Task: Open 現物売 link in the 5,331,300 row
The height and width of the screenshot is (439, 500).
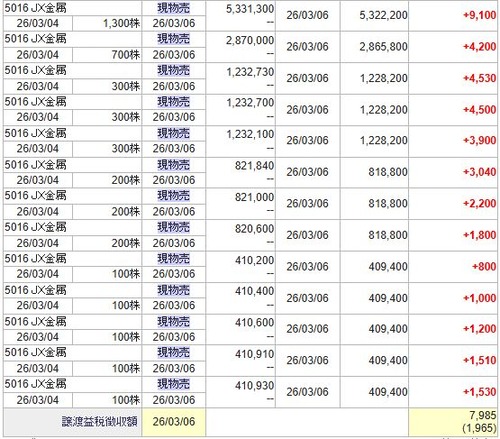Action: point(174,8)
